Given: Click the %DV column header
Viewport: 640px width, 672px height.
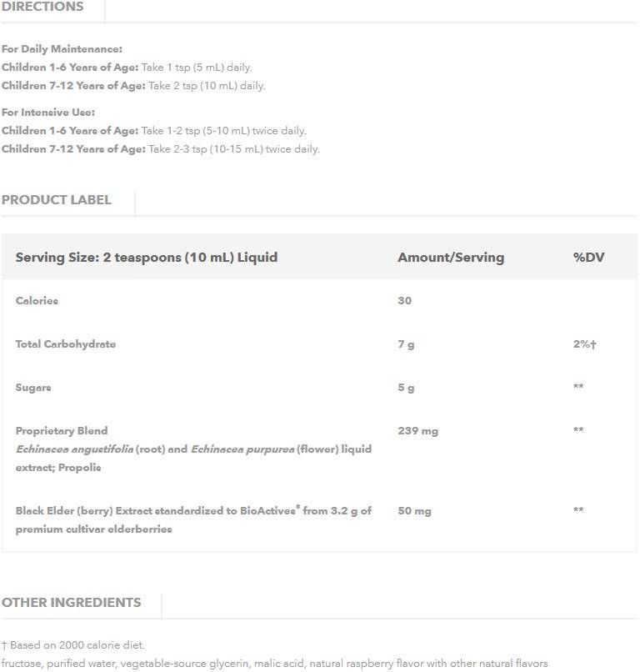Looking at the screenshot, I should click(x=588, y=258).
